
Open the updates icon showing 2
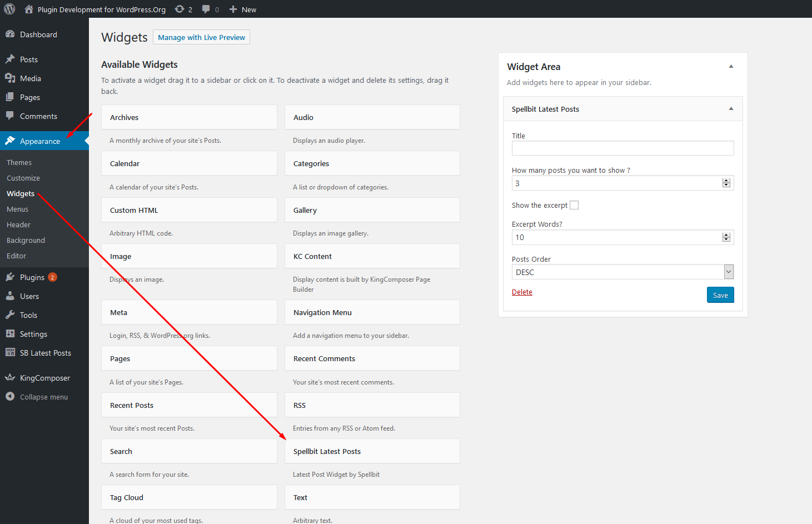click(180, 9)
